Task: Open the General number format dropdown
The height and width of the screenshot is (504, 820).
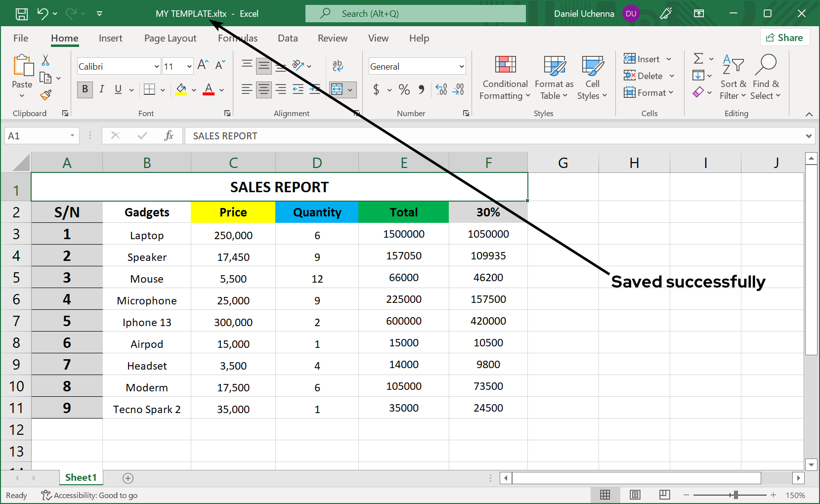Action: 461,66
